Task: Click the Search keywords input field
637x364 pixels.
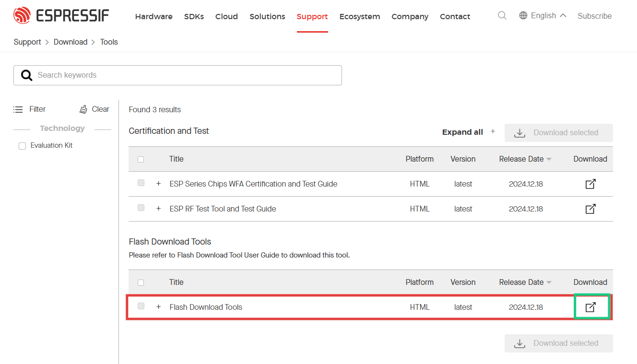Action: (x=182, y=75)
